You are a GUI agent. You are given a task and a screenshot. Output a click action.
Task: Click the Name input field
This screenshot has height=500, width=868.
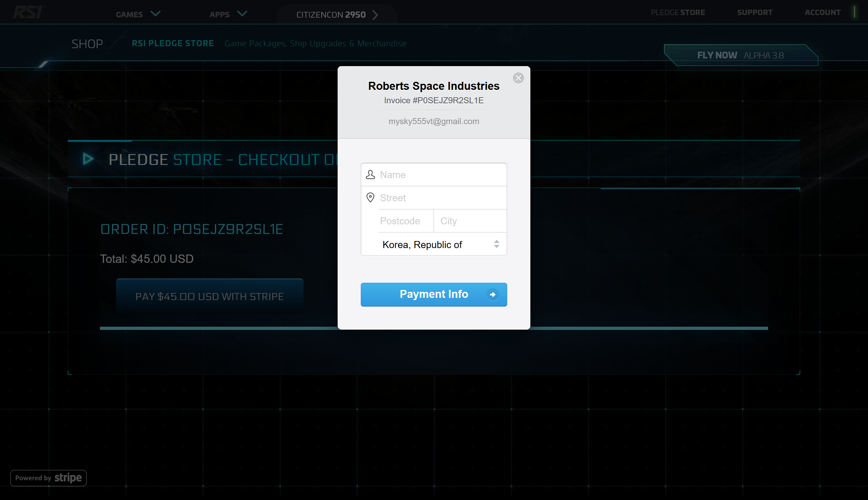(434, 175)
